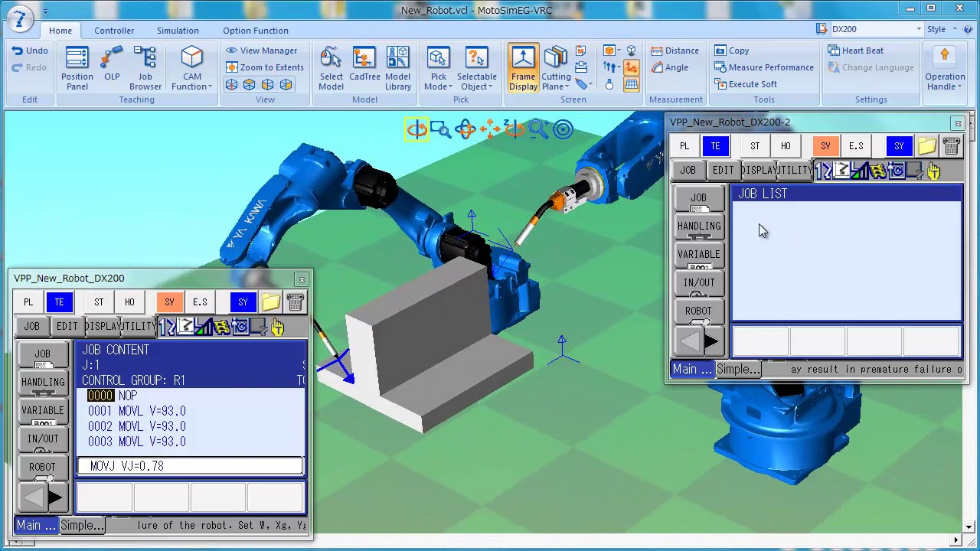The image size is (980, 551).
Task: Select the zoom window magnifier in viewport toolbar
Action: (x=440, y=129)
